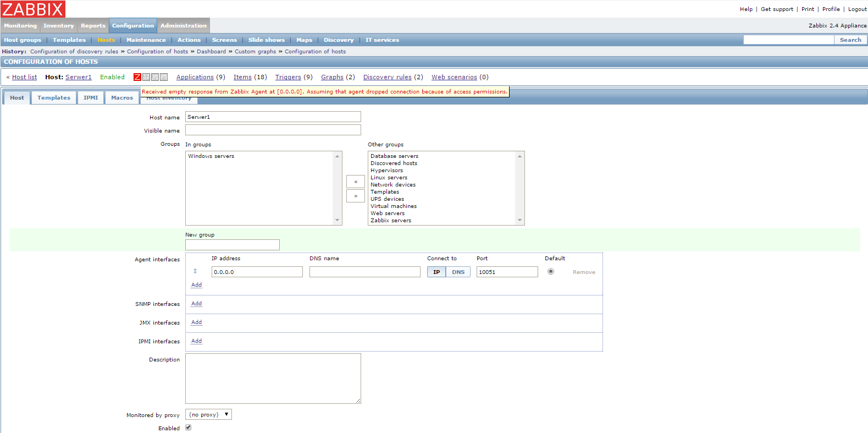Switch to the Macros tab
The width and height of the screenshot is (868, 433).
[x=122, y=97]
